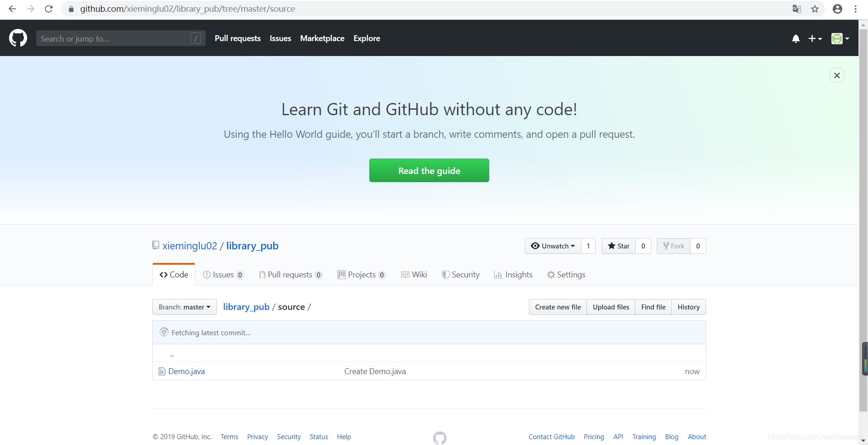Click Upload files
The image size is (868, 445).
tap(611, 307)
